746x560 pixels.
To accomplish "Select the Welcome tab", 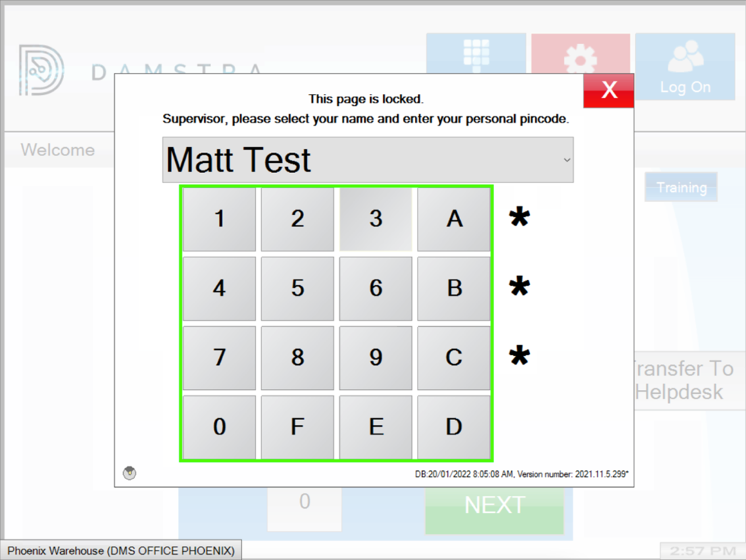I will pyautogui.click(x=58, y=149).
